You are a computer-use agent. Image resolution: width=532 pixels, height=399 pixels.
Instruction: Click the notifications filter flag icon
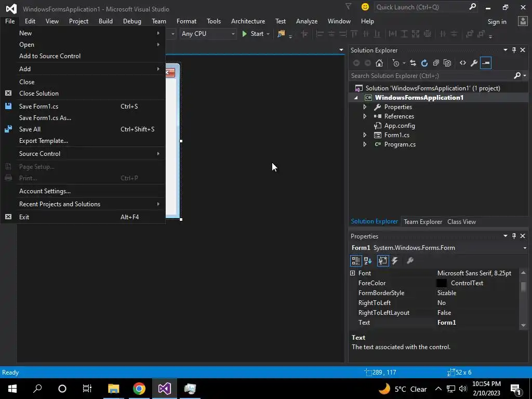348,7
